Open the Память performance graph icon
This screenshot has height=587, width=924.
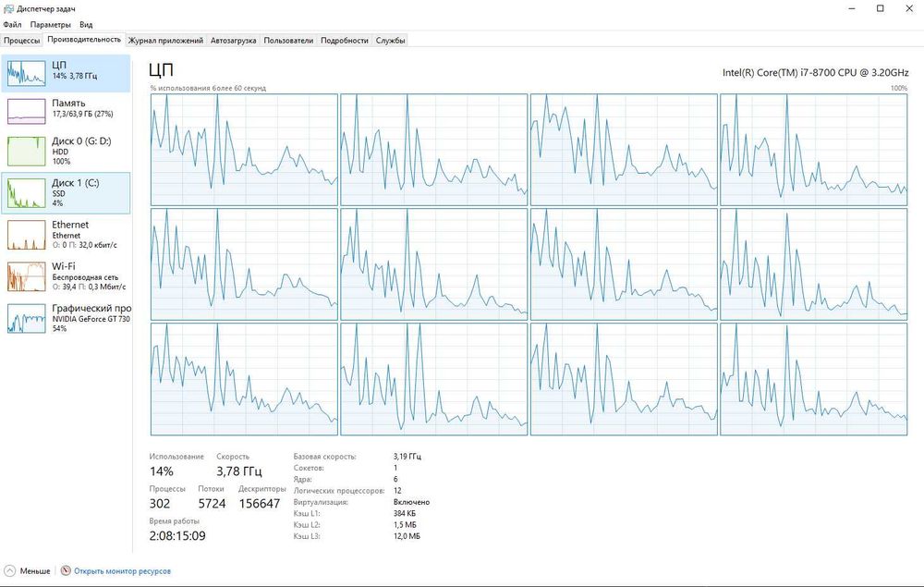pyautogui.click(x=27, y=111)
